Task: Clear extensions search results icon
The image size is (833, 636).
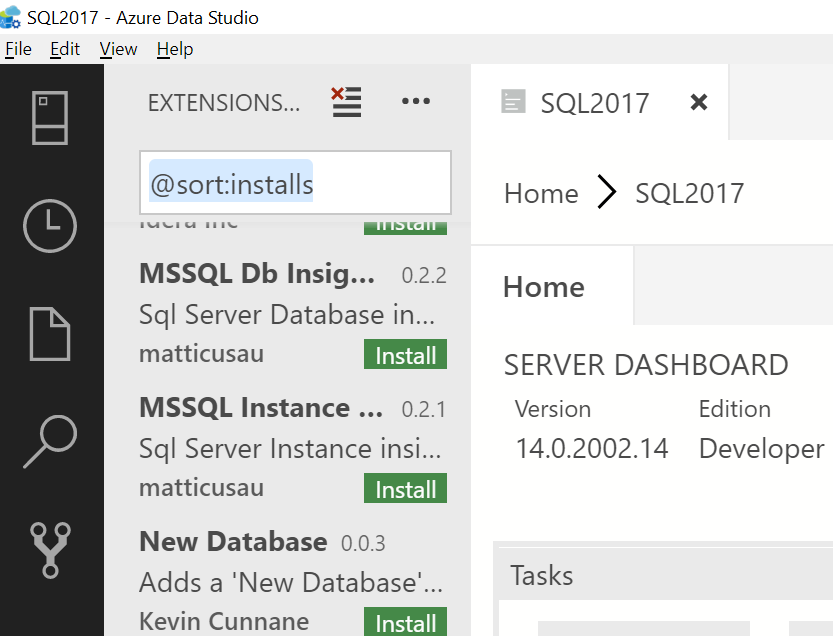Action: [346, 102]
